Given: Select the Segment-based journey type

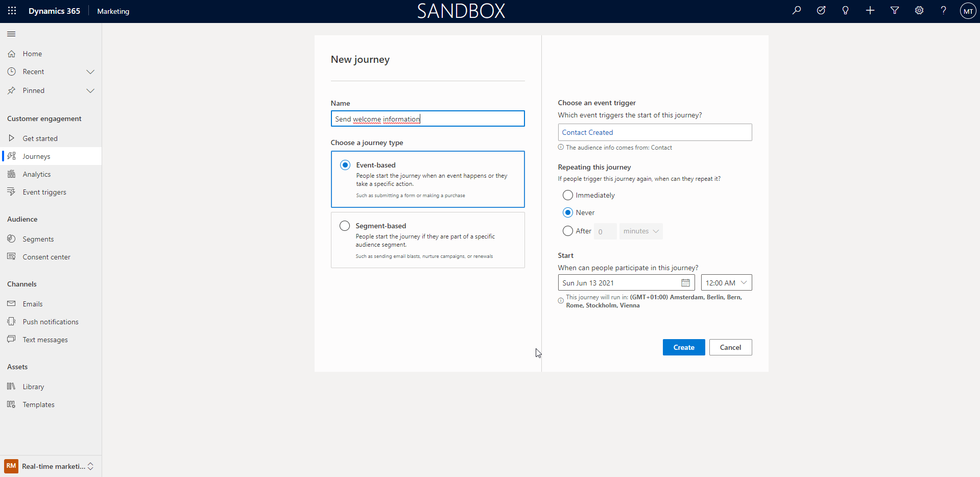Looking at the screenshot, I should pyautogui.click(x=345, y=226).
